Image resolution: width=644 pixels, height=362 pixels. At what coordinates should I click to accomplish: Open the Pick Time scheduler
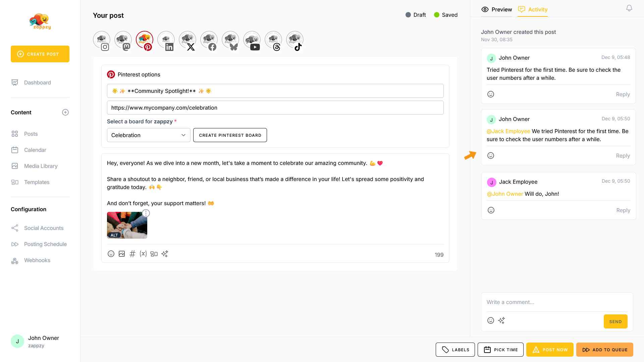click(x=500, y=350)
